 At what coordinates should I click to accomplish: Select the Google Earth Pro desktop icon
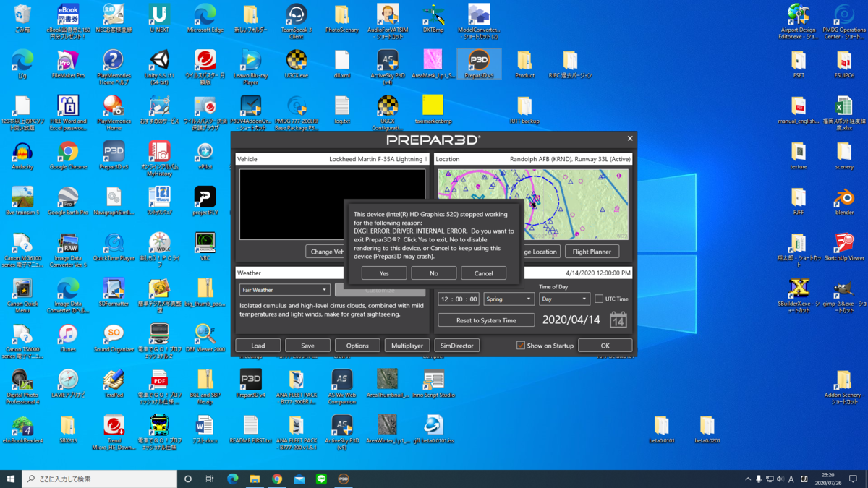(68, 201)
